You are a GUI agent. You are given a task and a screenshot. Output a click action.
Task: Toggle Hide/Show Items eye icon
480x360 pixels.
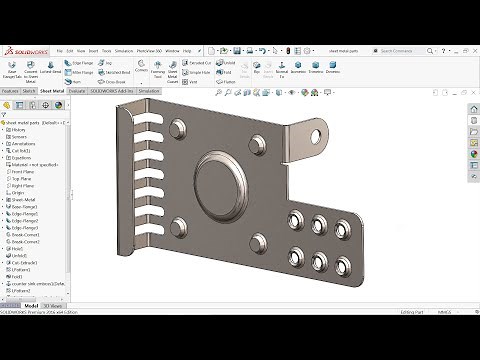tap(291, 93)
